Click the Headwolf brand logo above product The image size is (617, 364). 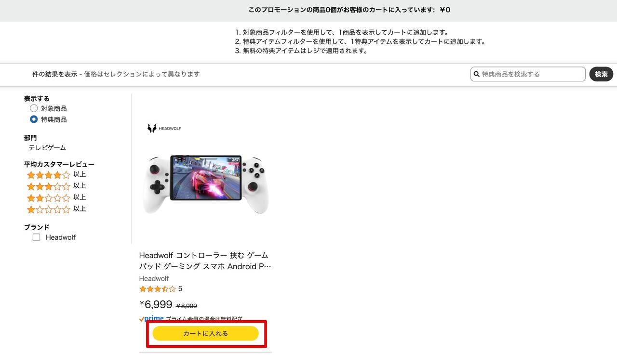(x=164, y=128)
